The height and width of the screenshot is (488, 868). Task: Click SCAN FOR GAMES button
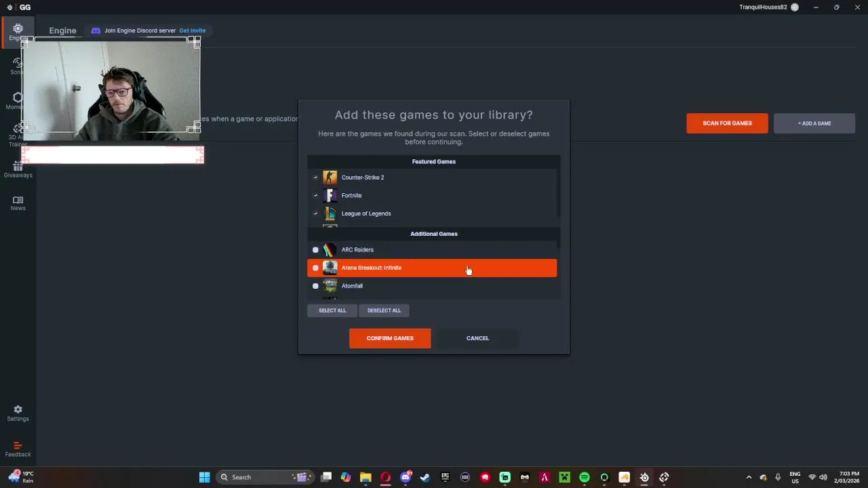[727, 123]
